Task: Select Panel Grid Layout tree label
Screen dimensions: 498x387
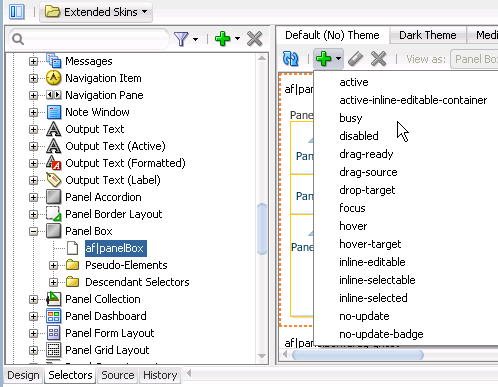Action: 107,350
